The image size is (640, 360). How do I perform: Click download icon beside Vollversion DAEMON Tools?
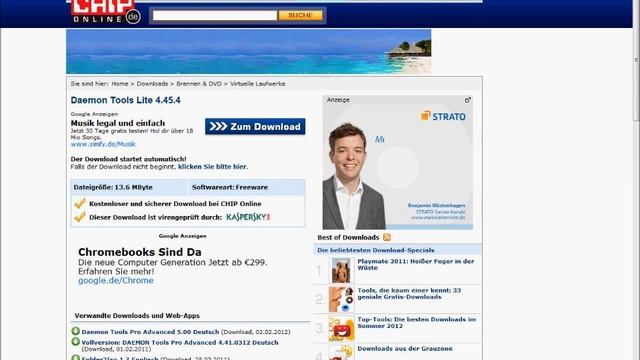(x=76, y=342)
